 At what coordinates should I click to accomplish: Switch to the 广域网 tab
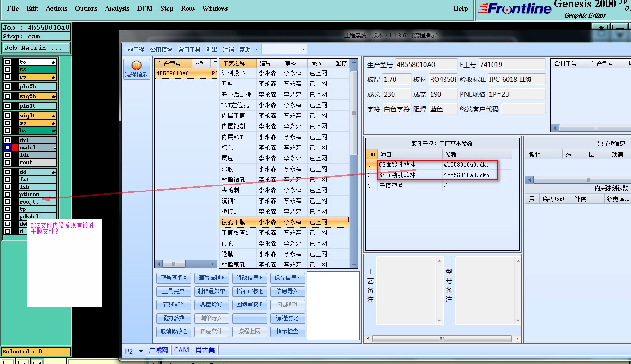point(158,350)
